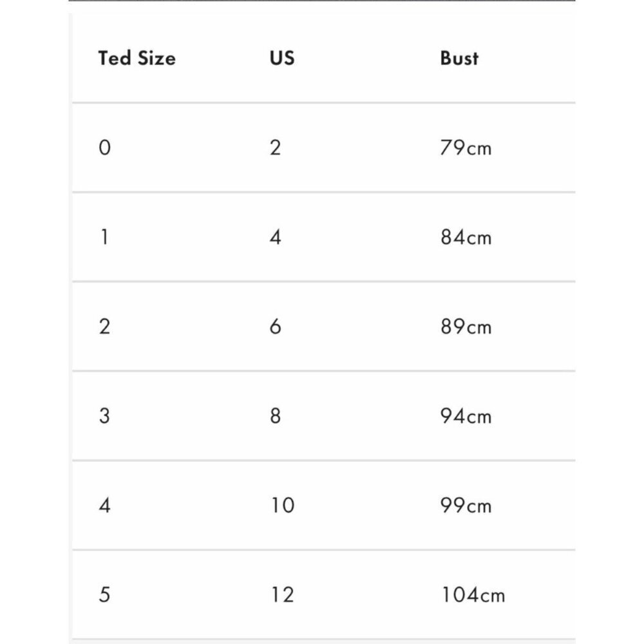Click the Ted Size column header
The image size is (644, 644).
[137, 58]
